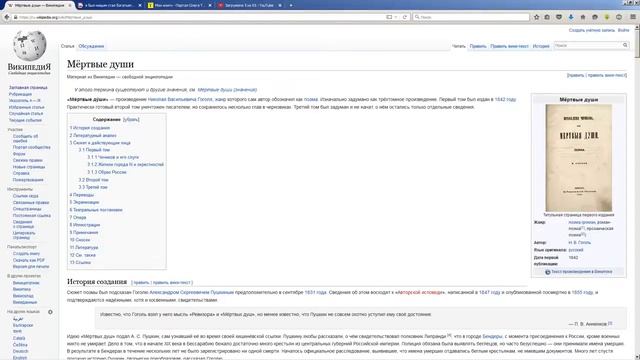Open the История page tab

(541, 46)
